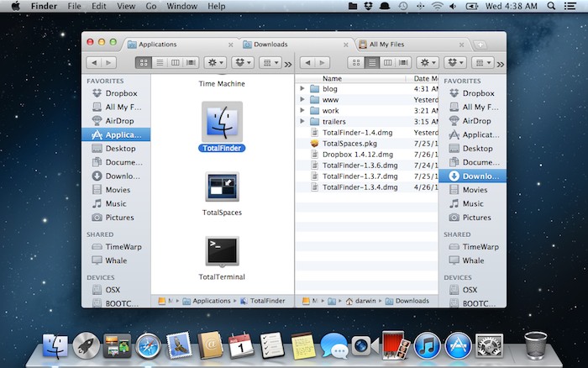Open the TotalFinder application icon
The image size is (588, 368).
tap(222, 123)
